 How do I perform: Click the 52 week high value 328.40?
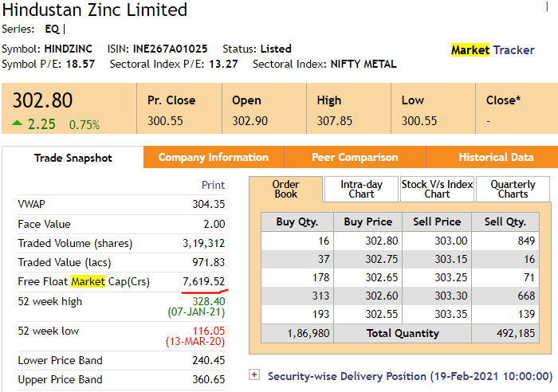coord(209,301)
